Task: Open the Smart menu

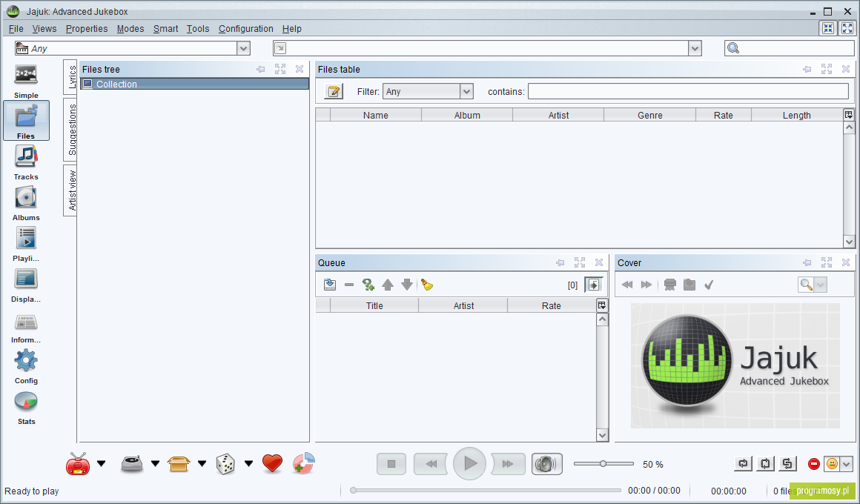Action: [165, 28]
